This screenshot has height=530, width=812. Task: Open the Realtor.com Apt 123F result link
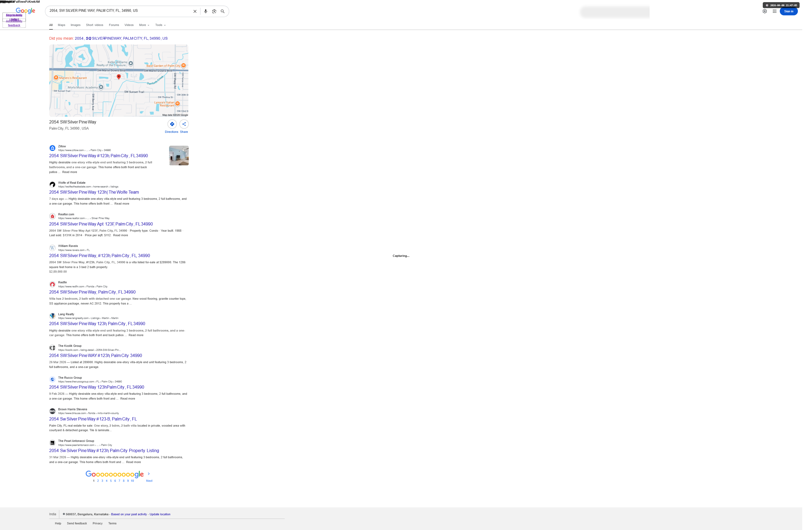coord(101,224)
